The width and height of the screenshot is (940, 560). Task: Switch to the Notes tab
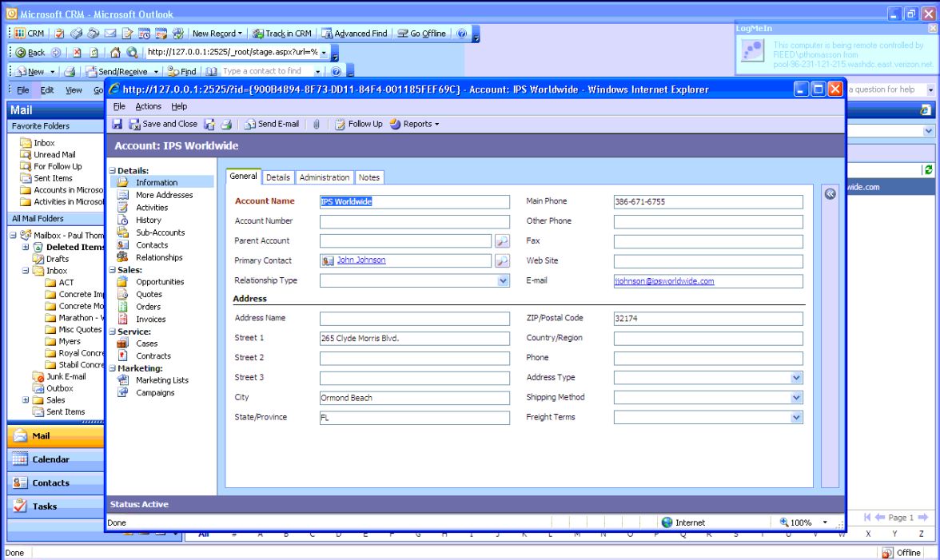tap(368, 177)
